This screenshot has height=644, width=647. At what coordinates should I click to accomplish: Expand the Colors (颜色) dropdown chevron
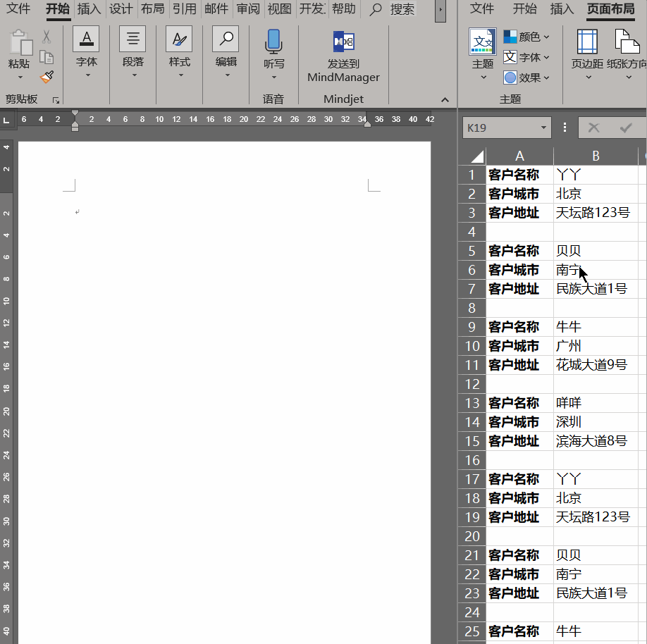point(546,37)
